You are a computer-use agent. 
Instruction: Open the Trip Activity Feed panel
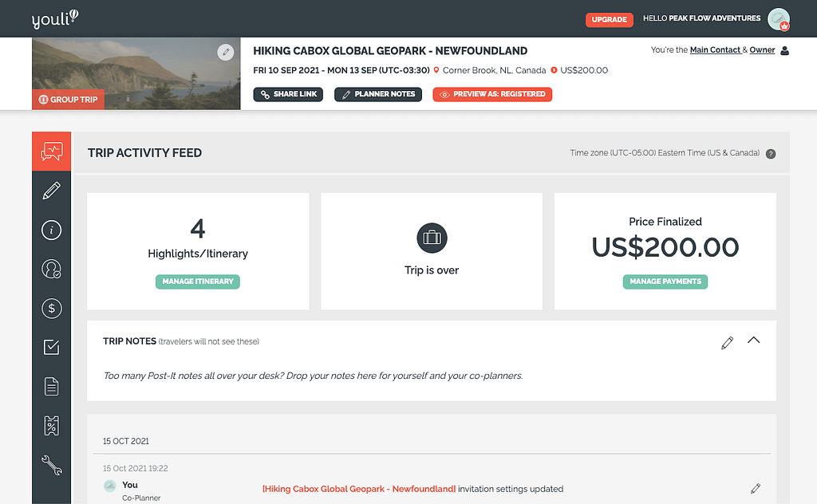point(51,151)
